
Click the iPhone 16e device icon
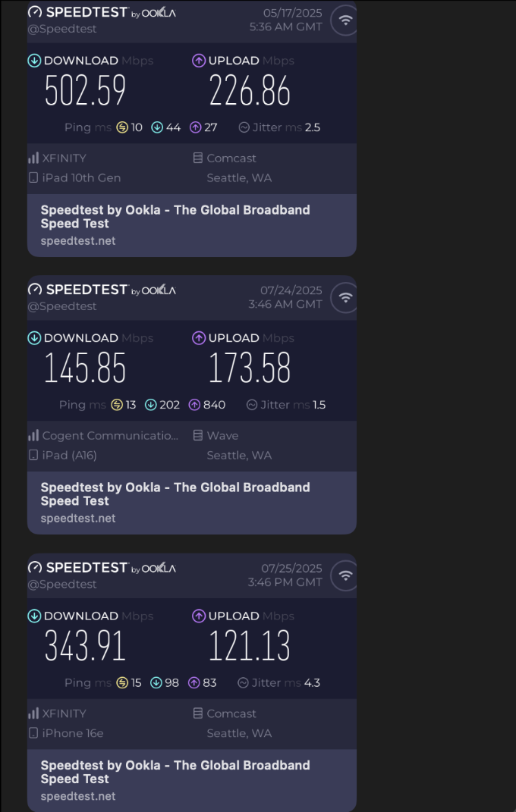tap(33, 733)
